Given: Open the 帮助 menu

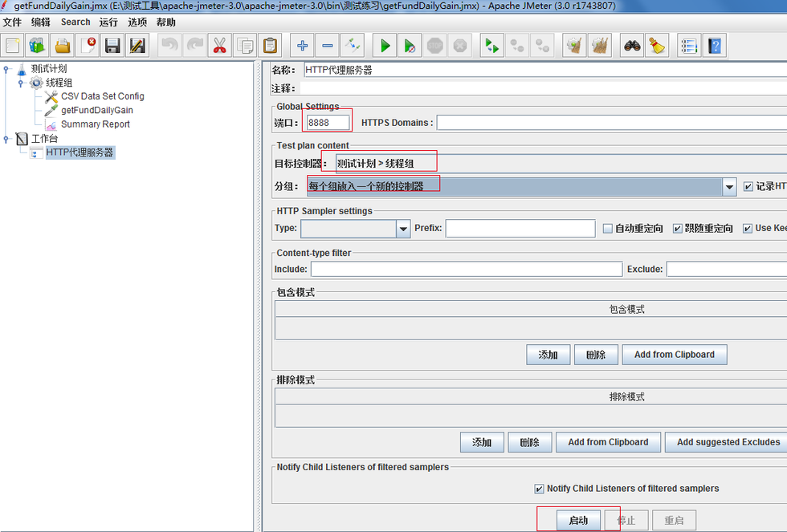Looking at the screenshot, I should (x=165, y=22).
